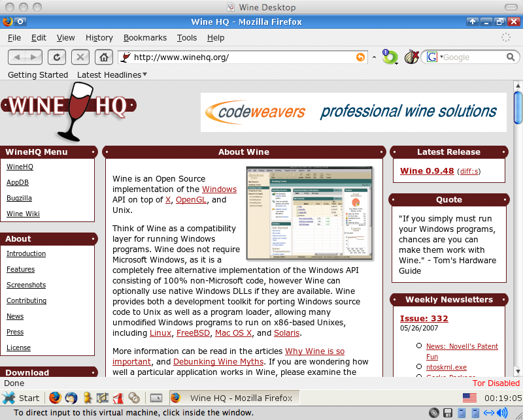Open the AppDB link in WineHQ Menu

pos(18,182)
